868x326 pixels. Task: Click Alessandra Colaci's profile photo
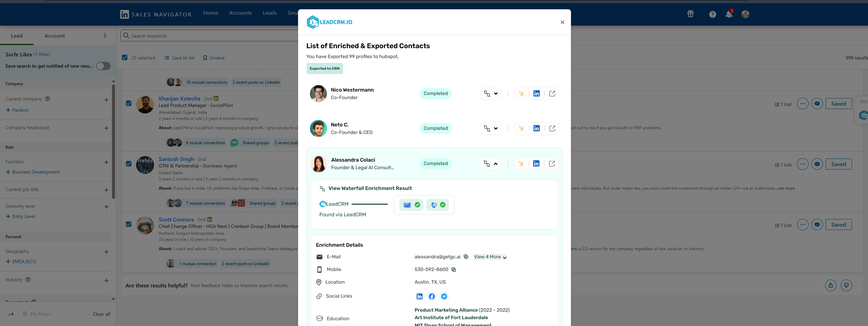tap(318, 164)
